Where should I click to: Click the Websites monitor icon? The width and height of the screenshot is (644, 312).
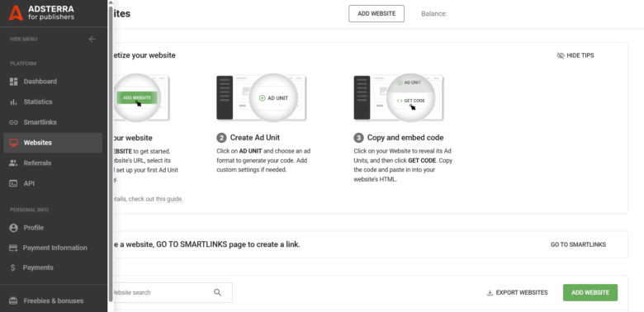[13, 143]
